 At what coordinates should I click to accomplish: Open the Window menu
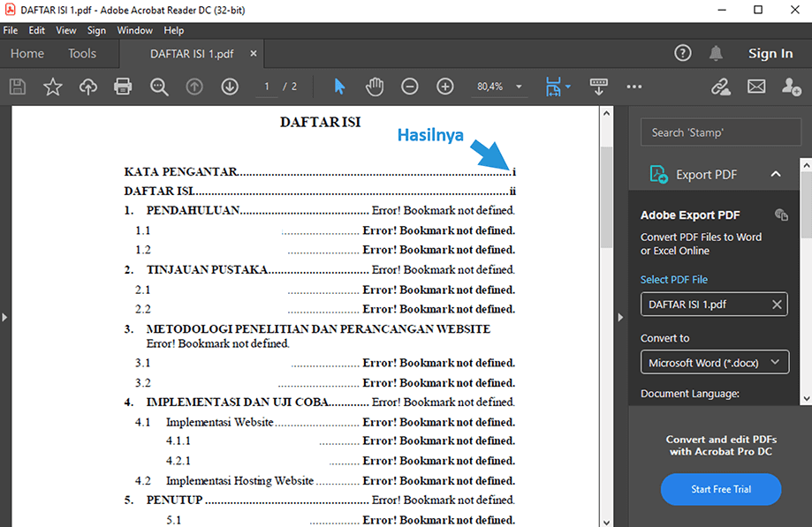coord(134,31)
